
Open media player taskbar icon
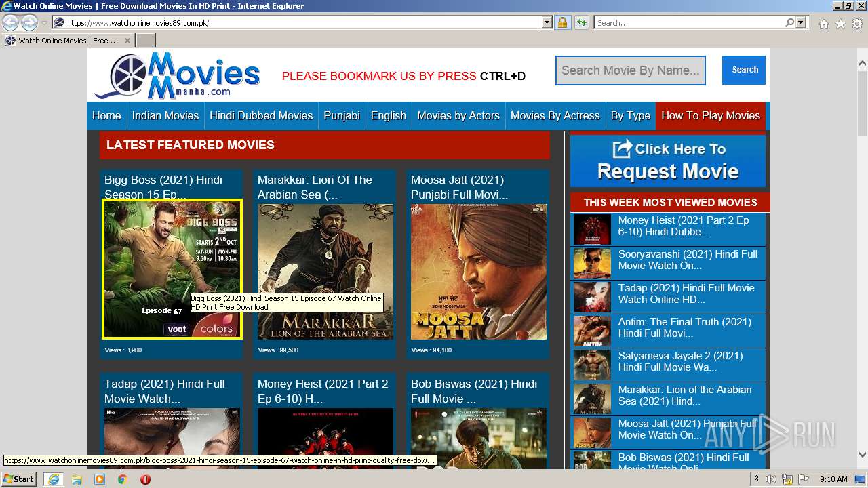pyautogui.click(x=100, y=479)
